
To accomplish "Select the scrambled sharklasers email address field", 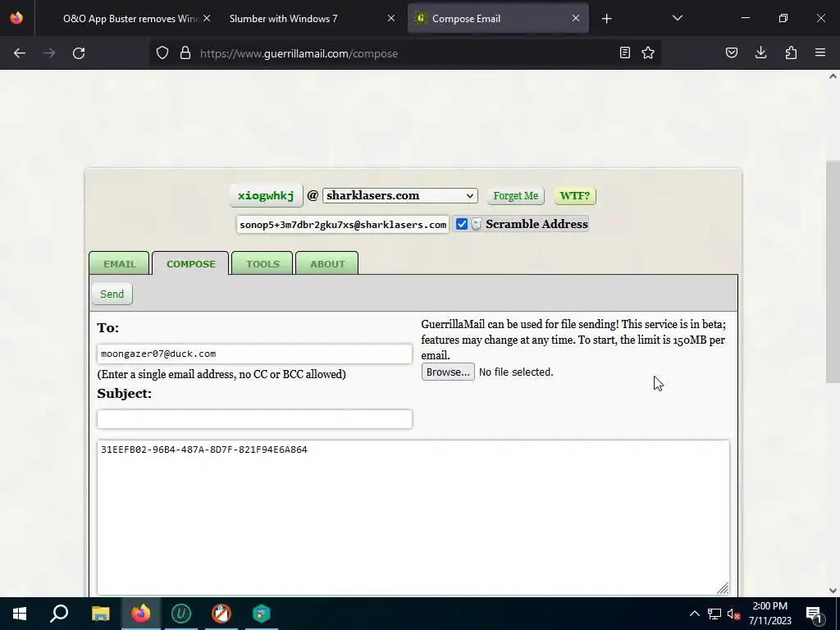I will pos(343,225).
